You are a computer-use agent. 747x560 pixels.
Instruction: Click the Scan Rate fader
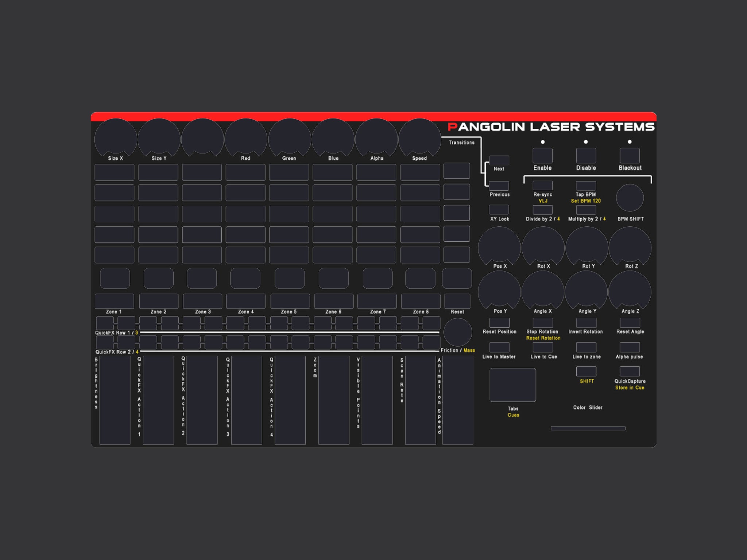pyautogui.click(x=421, y=400)
